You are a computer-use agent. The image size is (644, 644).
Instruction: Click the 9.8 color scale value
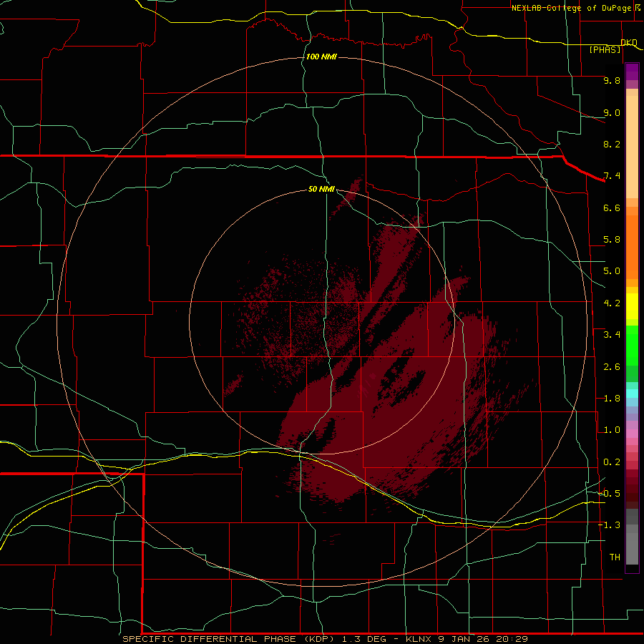point(612,80)
